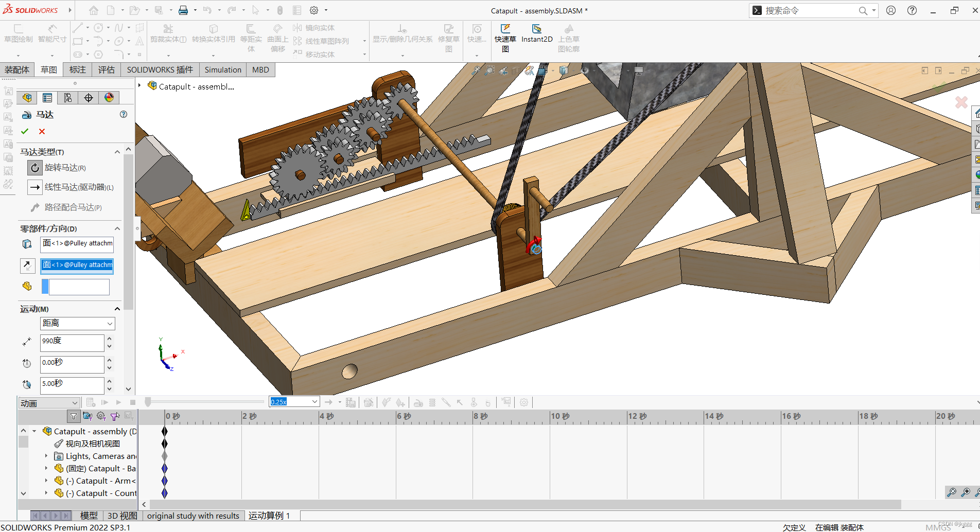Switch to the 3D 视图 bottom tab

coord(122,516)
